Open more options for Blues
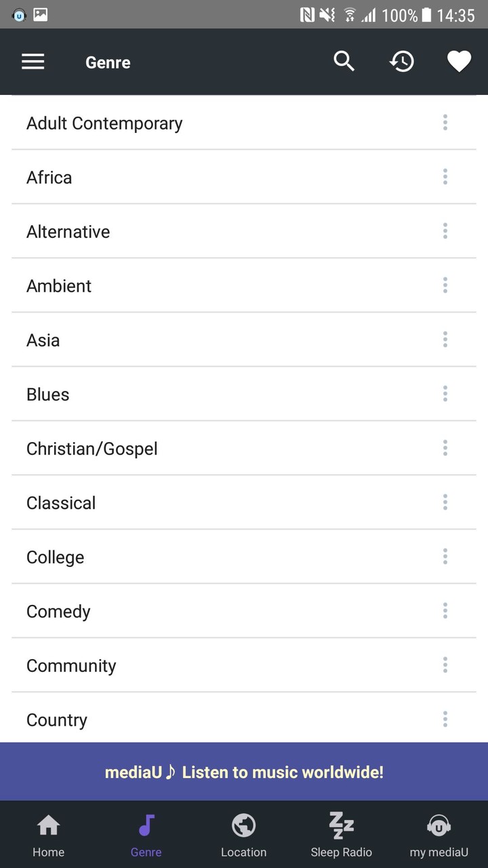Screen dimensions: 488x868 pos(445,394)
